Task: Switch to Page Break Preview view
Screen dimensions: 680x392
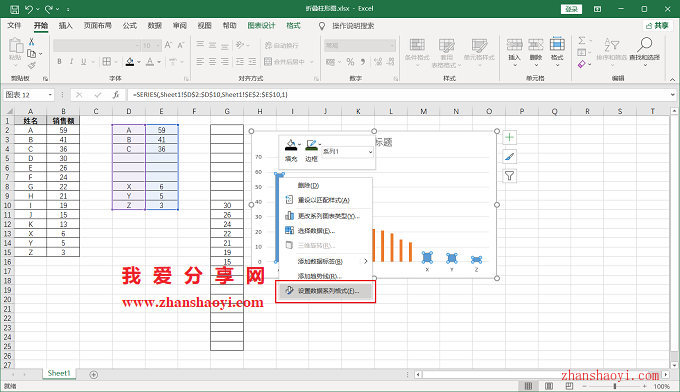Action: 569,386
